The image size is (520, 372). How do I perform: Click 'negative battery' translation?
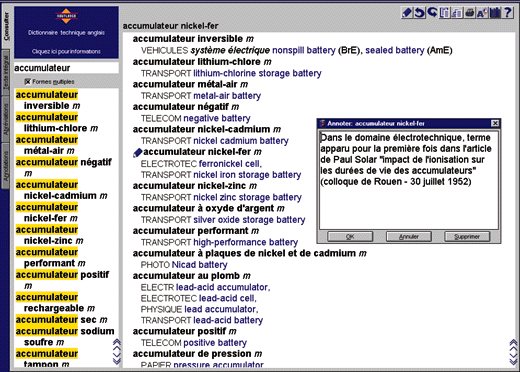[217, 118]
